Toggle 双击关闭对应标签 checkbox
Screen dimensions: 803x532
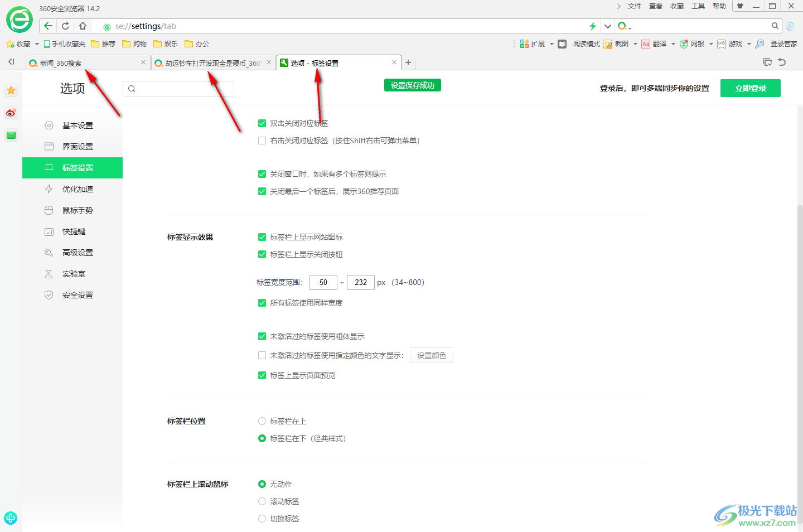(262, 123)
